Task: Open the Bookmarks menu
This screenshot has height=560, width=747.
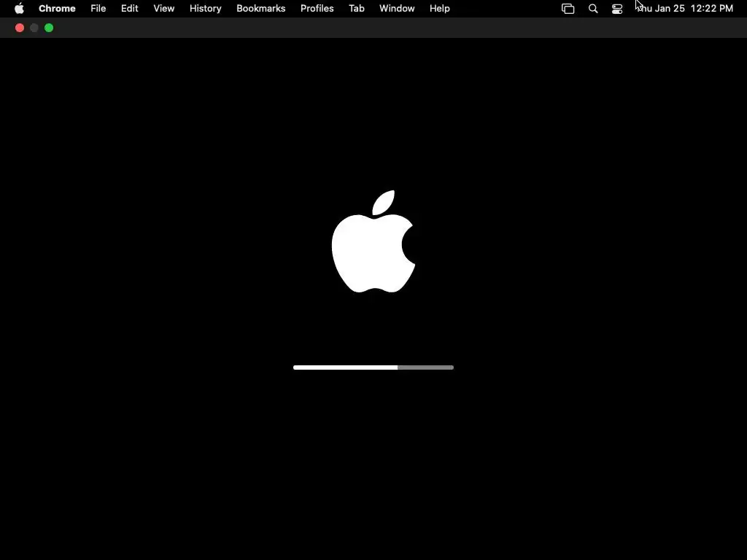Action: (260, 9)
